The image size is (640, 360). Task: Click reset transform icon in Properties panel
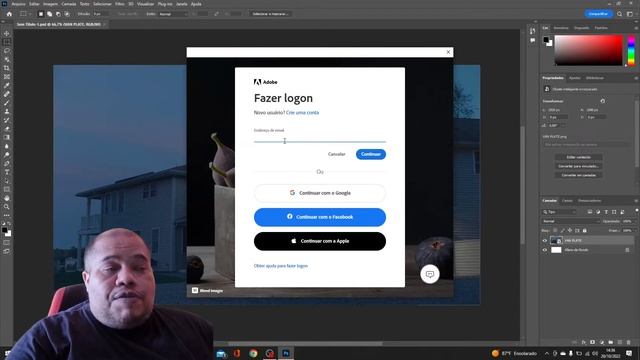602,101
